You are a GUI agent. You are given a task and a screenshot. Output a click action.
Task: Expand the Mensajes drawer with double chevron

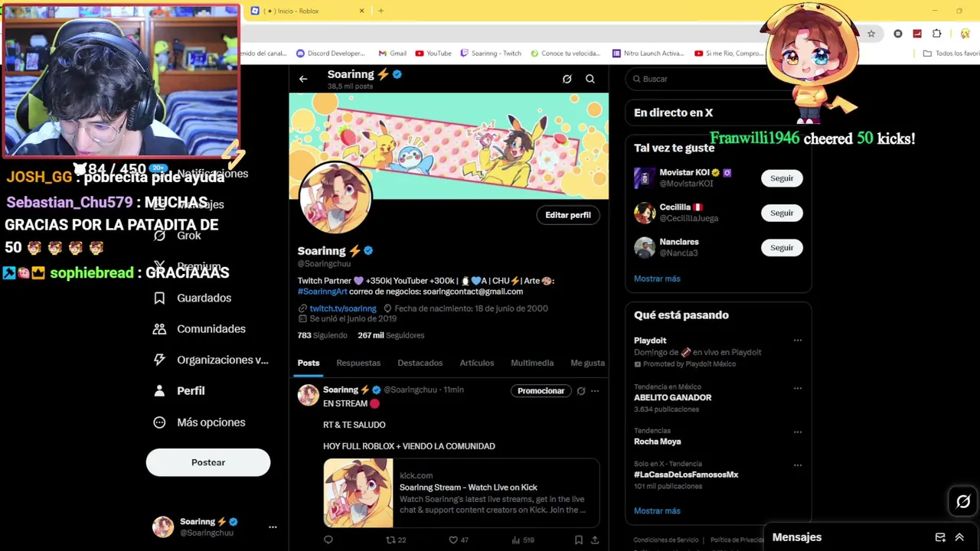click(x=959, y=537)
